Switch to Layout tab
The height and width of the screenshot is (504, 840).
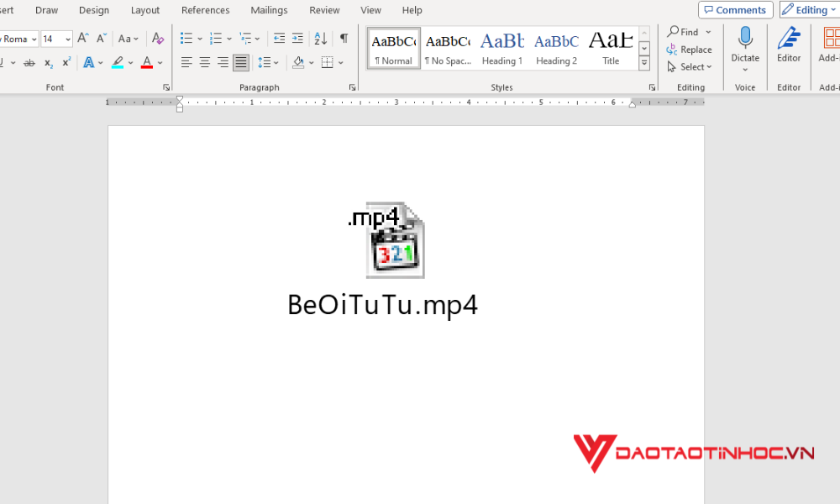[145, 10]
